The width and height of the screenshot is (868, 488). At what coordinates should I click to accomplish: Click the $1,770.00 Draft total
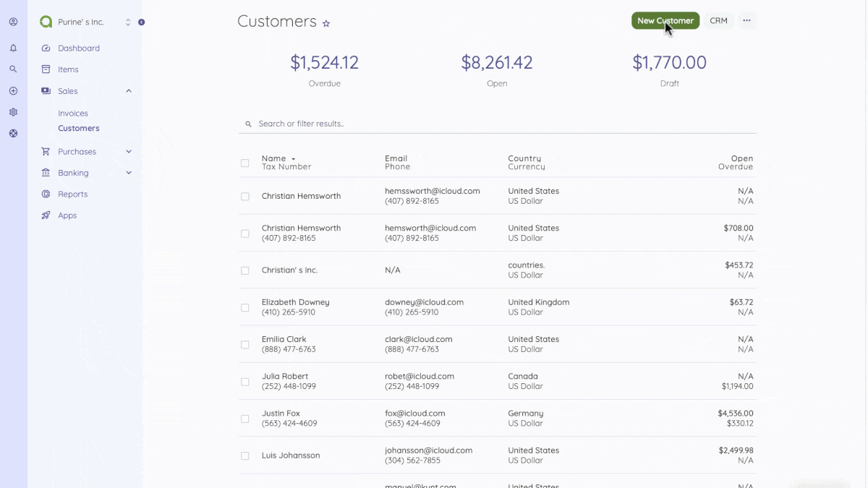(669, 63)
